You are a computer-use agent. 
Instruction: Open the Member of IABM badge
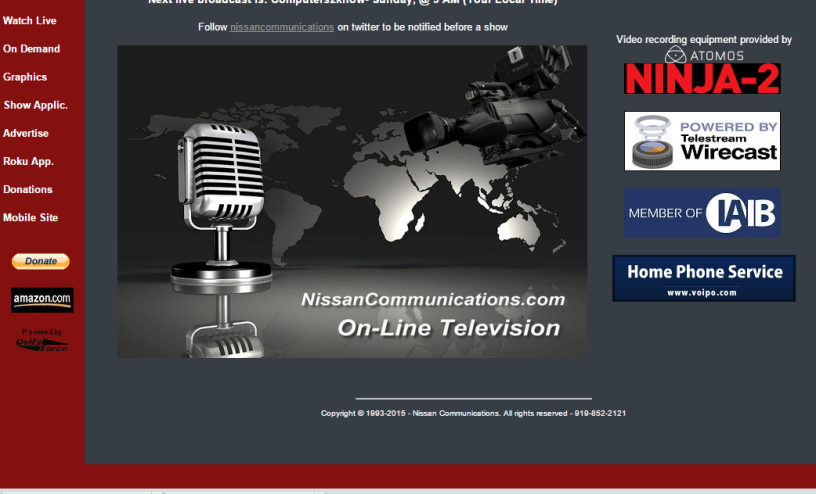703,213
